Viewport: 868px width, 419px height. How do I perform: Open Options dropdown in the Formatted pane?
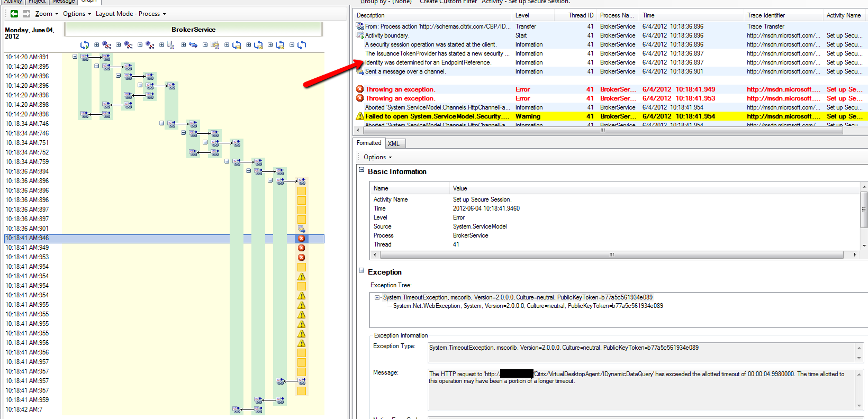[x=377, y=157]
